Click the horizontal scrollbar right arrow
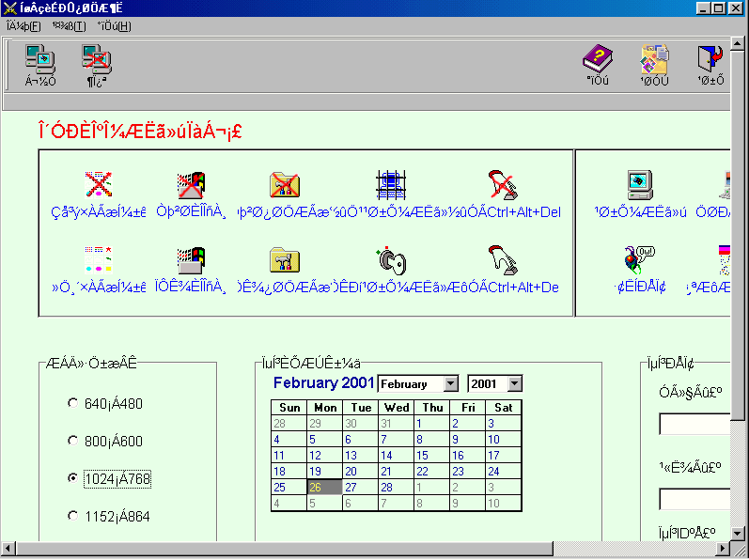This screenshot has height=560, width=749. 725,549
